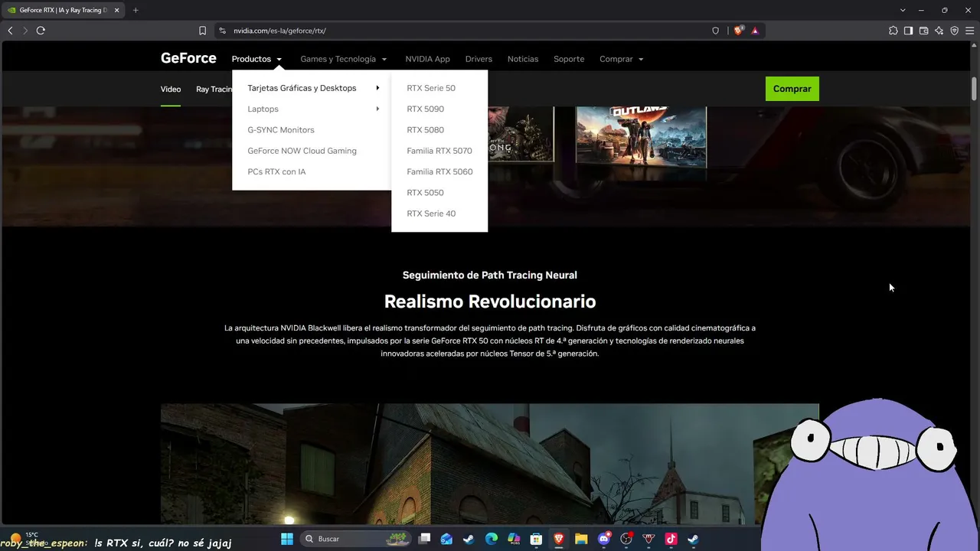Screen dimensions: 980x551
Task: Open RTX Serie 50 submenu entry
Action: (x=431, y=88)
